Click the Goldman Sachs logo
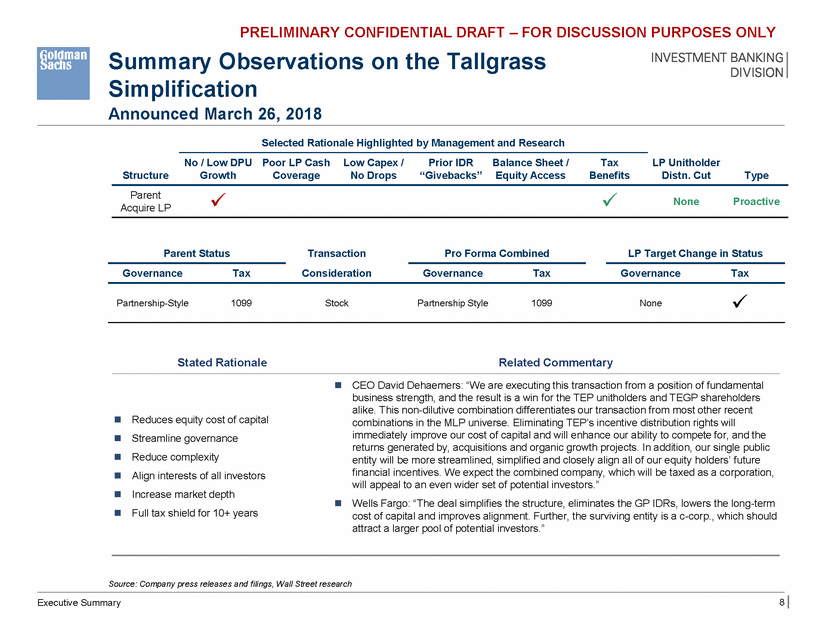The width and height of the screenshot is (822, 635). pos(63,73)
